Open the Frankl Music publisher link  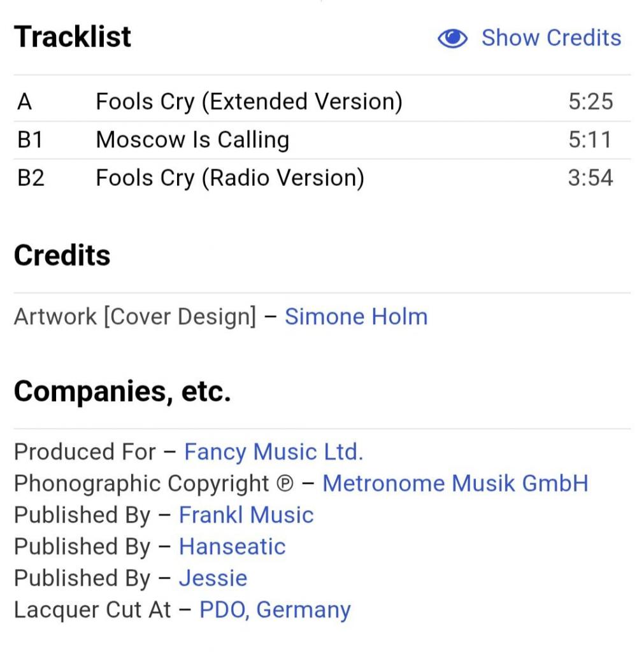[x=246, y=515]
